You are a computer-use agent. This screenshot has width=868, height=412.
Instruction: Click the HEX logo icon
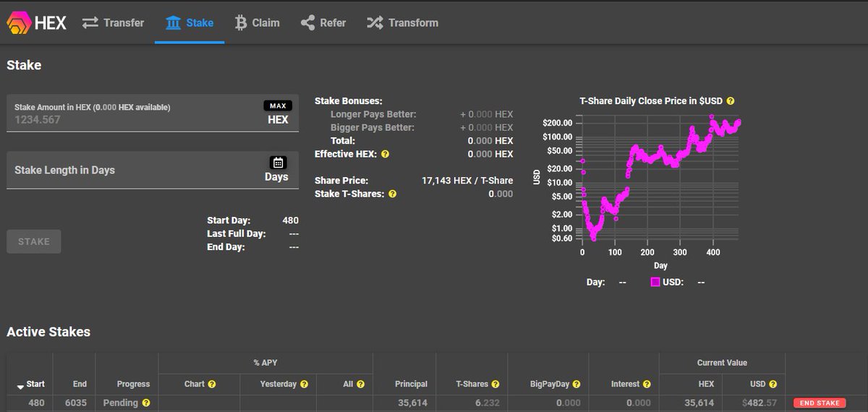(19, 22)
